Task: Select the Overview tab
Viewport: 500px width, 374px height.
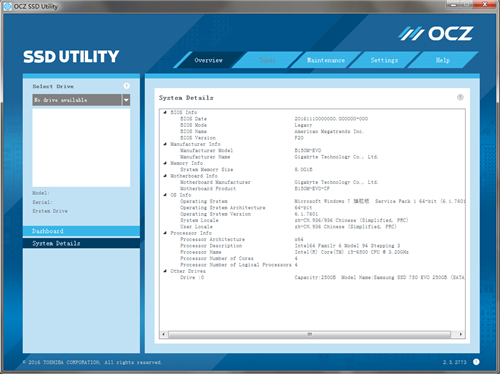Action: [x=209, y=60]
